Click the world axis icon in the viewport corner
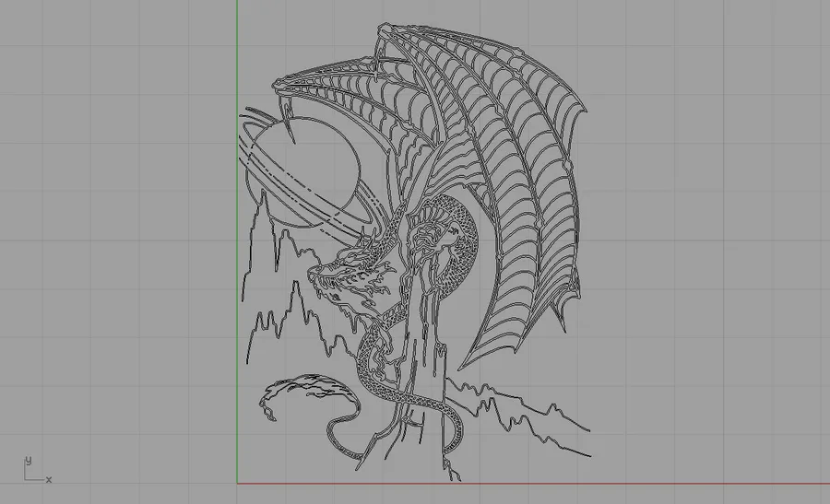830x504 pixels. tap(37, 470)
